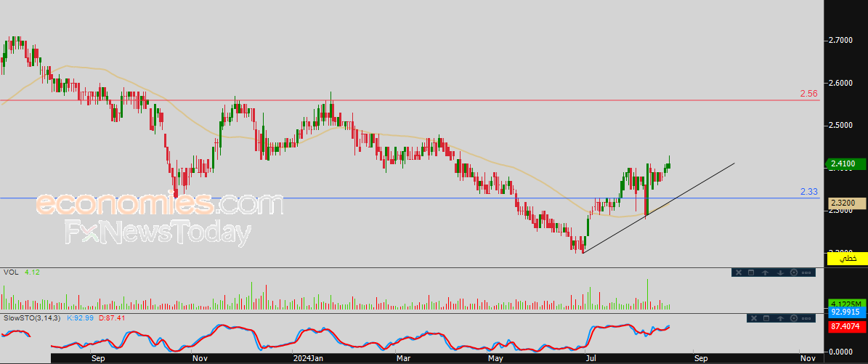Click the VOL indicator label
This screenshot has width=868, height=364.
click(x=9, y=272)
